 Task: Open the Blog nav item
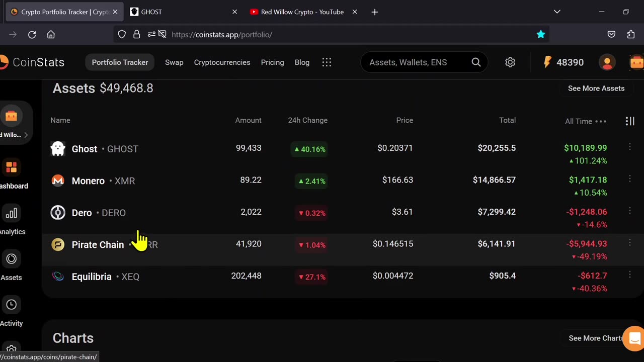click(302, 62)
